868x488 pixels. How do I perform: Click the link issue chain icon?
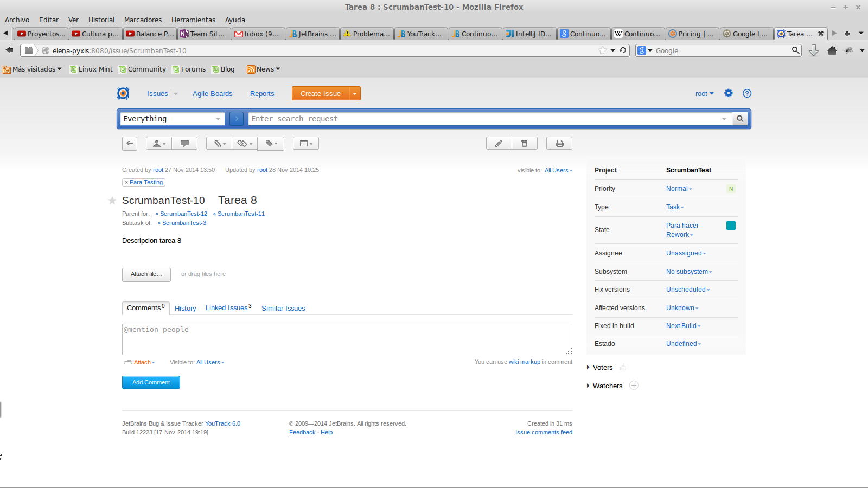click(x=245, y=143)
